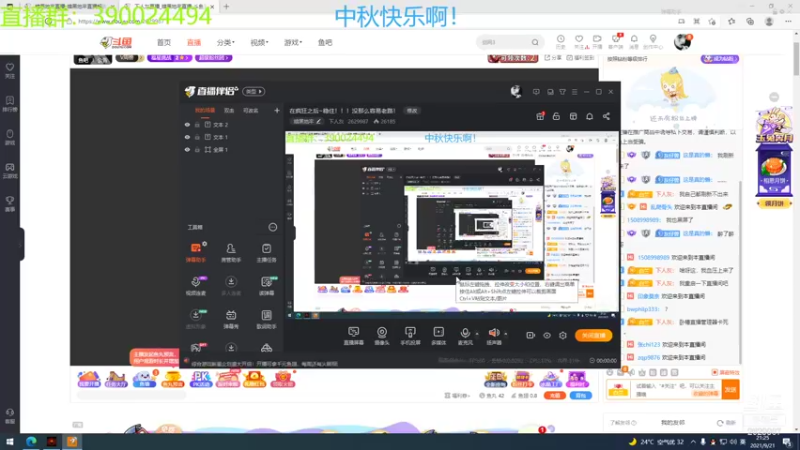Viewport: 800px width, 450px height.
Task: Collapse the 工具箱 toolbox panel
Action: pos(273,227)
